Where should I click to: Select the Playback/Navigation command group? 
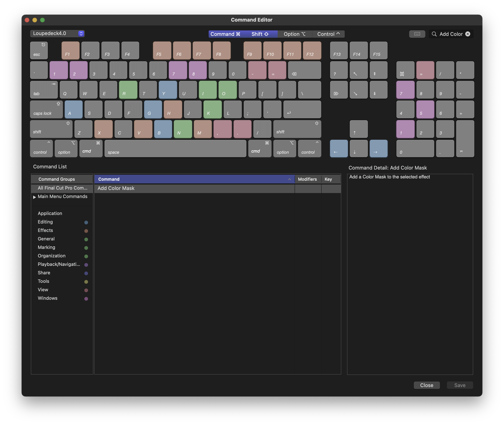point(59,264)
